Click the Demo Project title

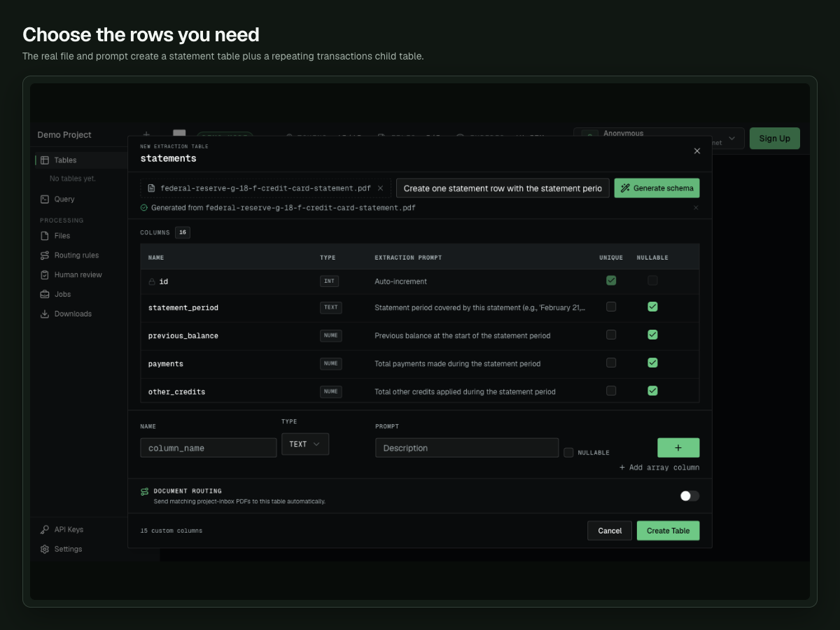(x=64, y=135)
